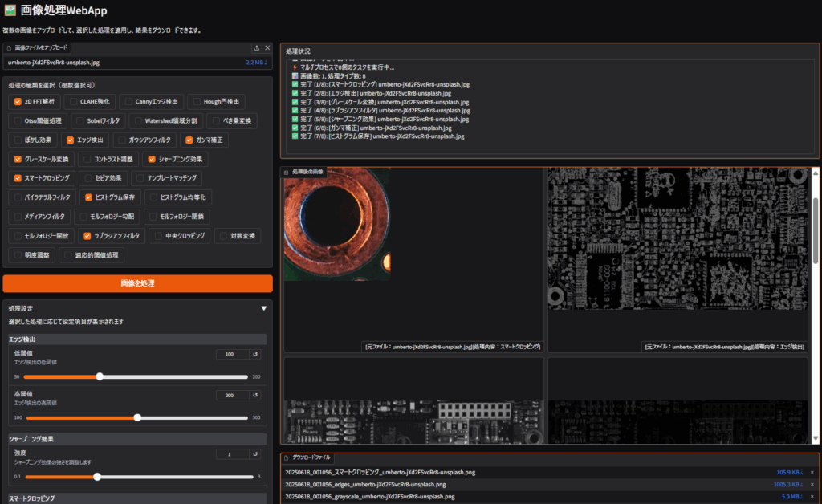This screenshot has height=504, width=822.
Task: Remove the スマートクロッピング PNG from downloads
Action: (x=812, y=473)
